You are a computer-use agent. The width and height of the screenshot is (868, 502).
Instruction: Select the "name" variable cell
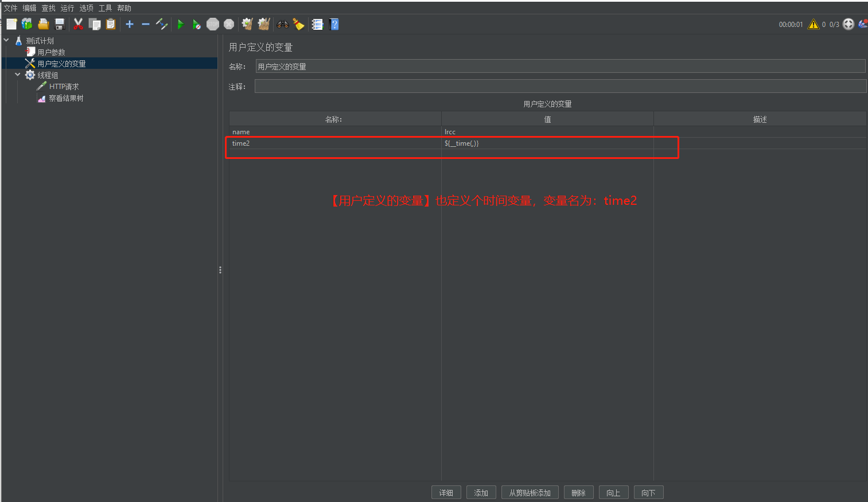[x=335, y=132]
